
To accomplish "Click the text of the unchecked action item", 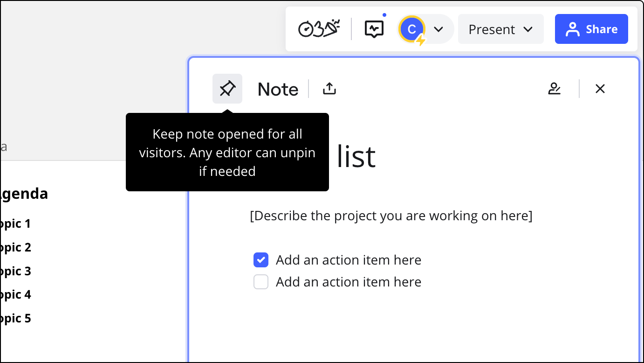I will 348,282.
